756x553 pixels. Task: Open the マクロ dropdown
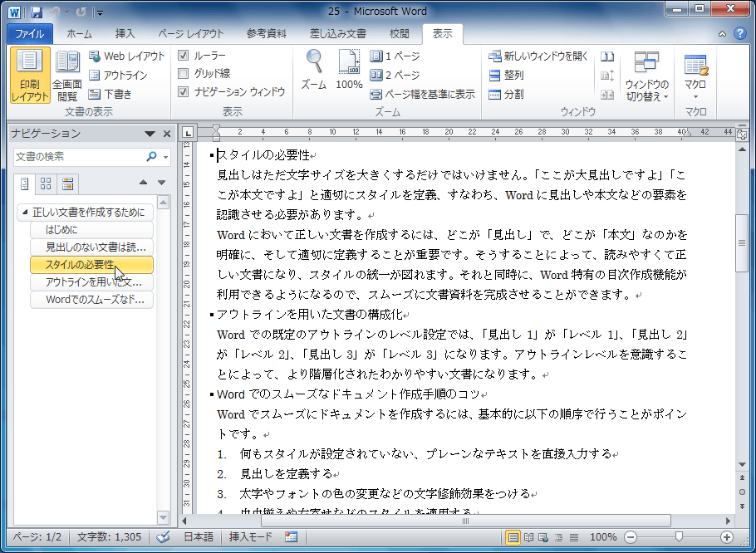[695, 76]
